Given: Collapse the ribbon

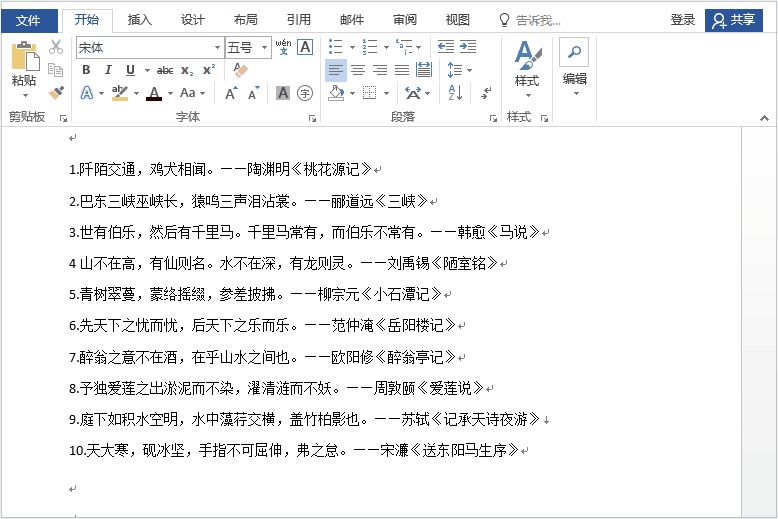Looking at the screenshot, I should click(x=764, y=118).
